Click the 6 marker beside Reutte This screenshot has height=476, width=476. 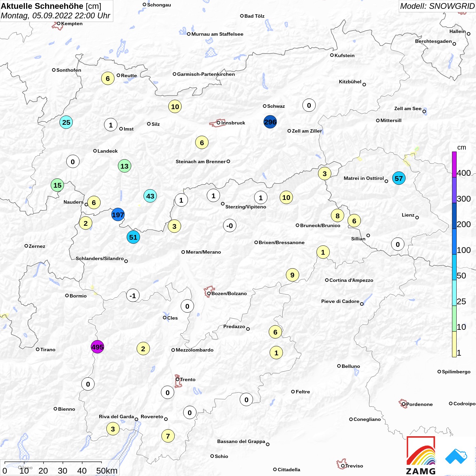pos(108,78)
